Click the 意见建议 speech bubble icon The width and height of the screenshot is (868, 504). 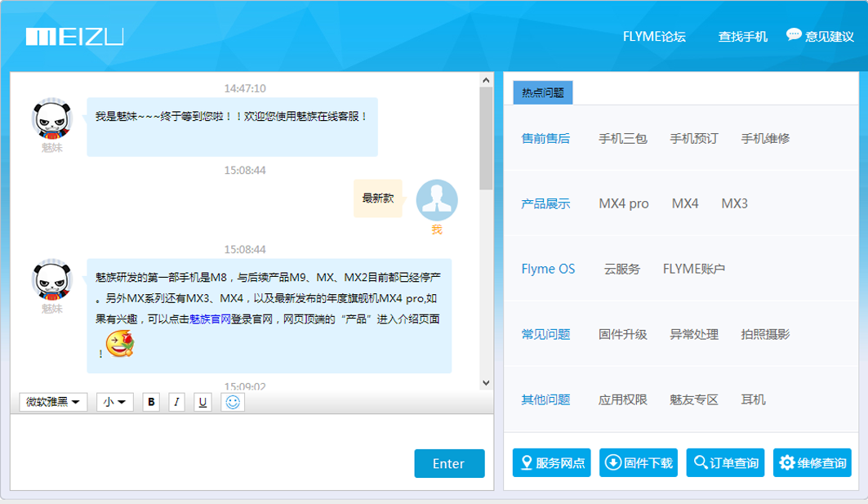[x=794, y=35]
